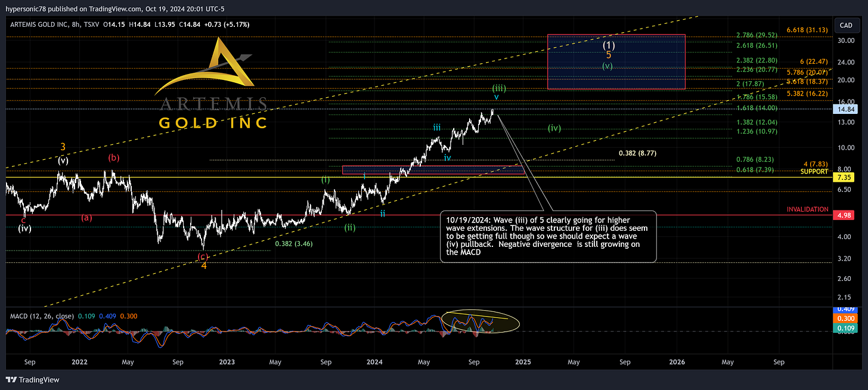The image size is (868, 390).
Task: Click the green (v) wave label in target box
Action: pyautogui.click(x=607, y=66)
